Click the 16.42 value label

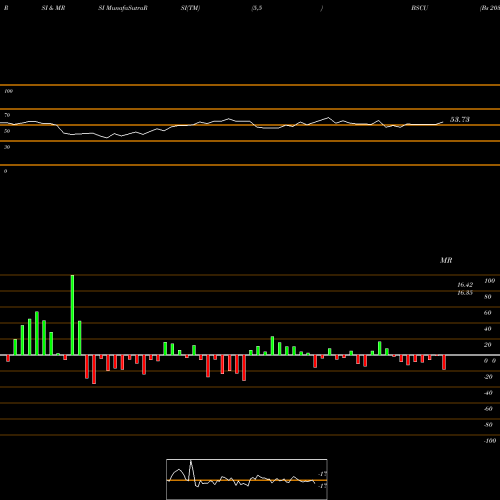(x=465, y=285)
